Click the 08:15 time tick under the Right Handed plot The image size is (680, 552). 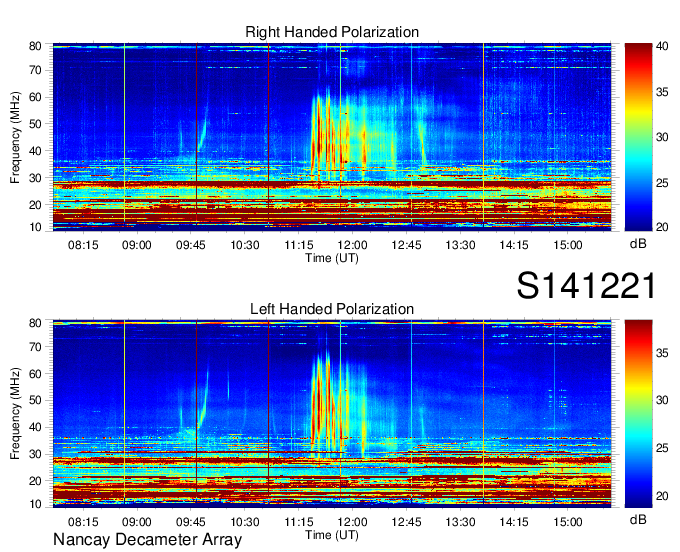pyautogui.click(x=83, y=245)
